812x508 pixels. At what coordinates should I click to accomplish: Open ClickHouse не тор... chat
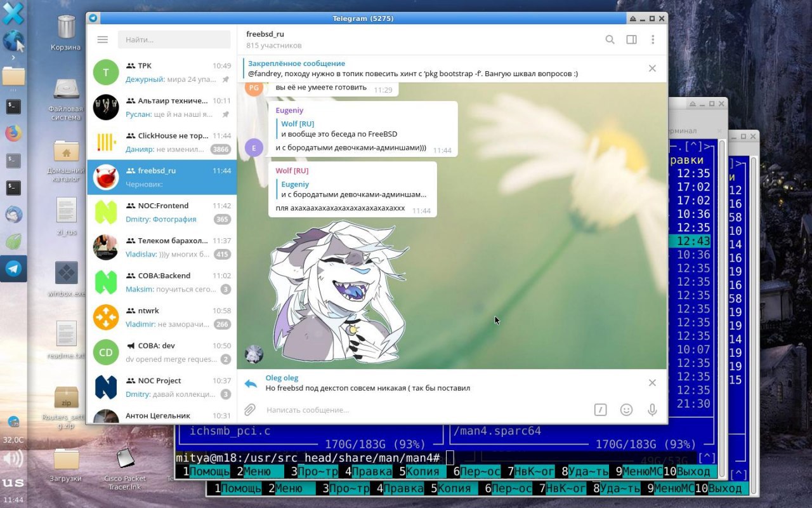pyautogui.click(x=162, y=142)
